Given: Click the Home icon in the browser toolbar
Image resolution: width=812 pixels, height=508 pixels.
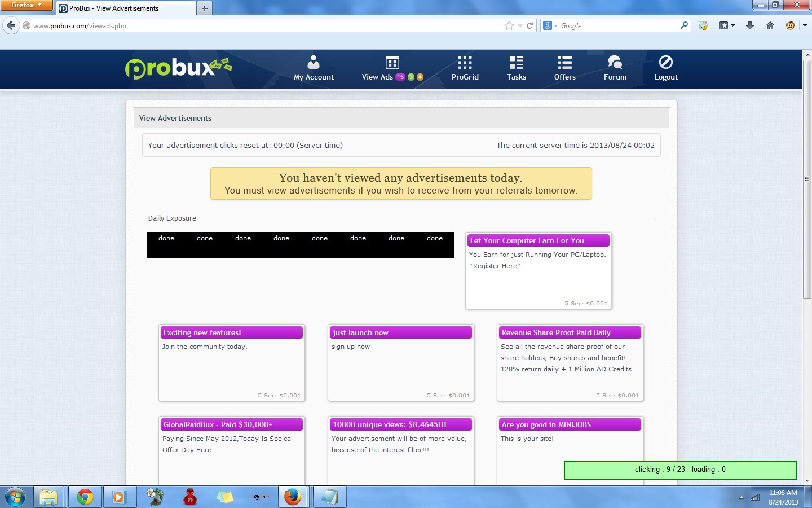Looking at the screenshot, I should (x=770, y=25).
